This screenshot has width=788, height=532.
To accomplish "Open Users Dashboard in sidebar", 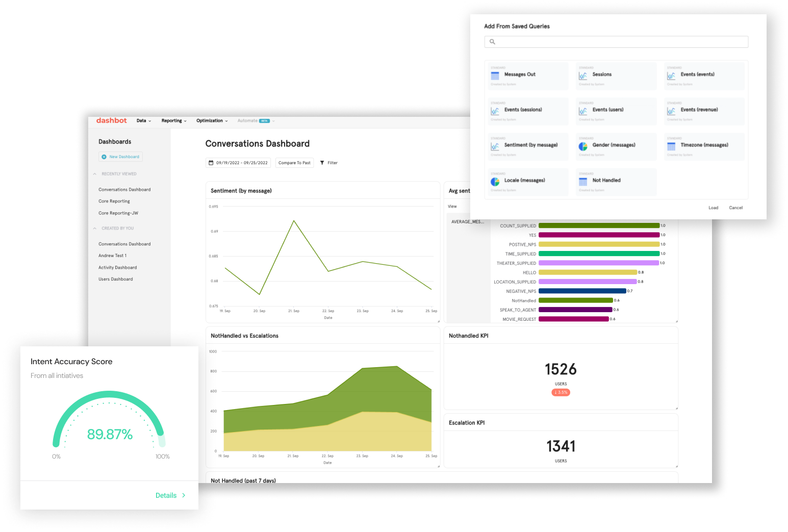I will pyautogui.click(x=116, y=279).
